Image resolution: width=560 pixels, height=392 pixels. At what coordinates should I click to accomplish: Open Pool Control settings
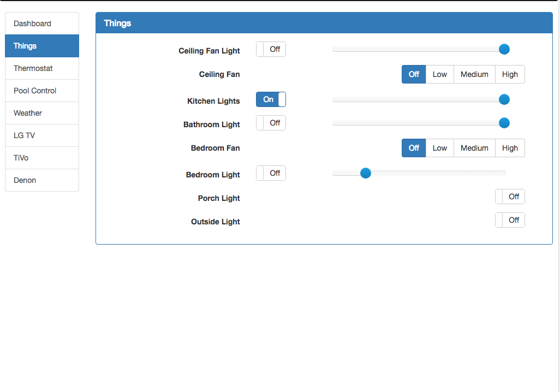[x=34, y=91]
